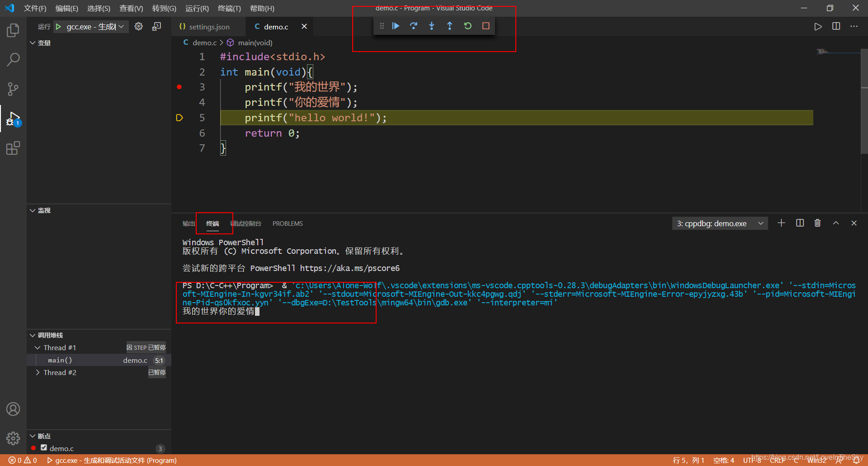Screen dimensions: 868x466
Task: Open debug console icon in run header
Action: (x=156, y=27)
